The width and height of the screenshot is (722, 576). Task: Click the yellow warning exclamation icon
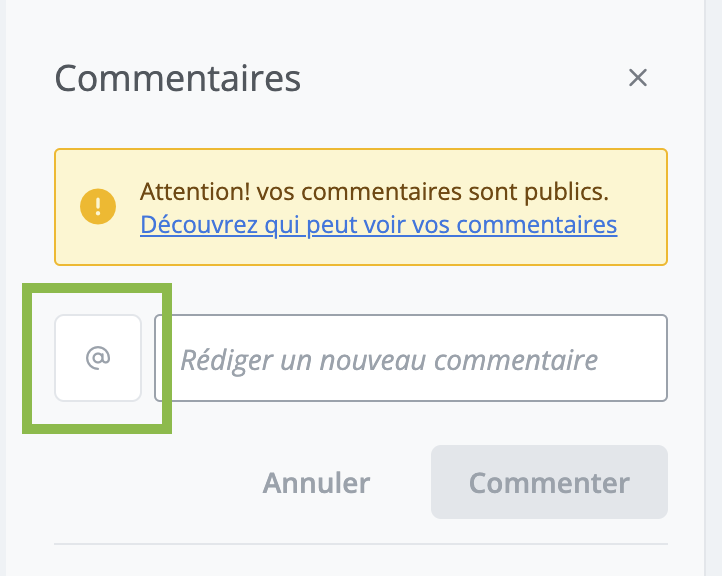click(x=98, y=207)
